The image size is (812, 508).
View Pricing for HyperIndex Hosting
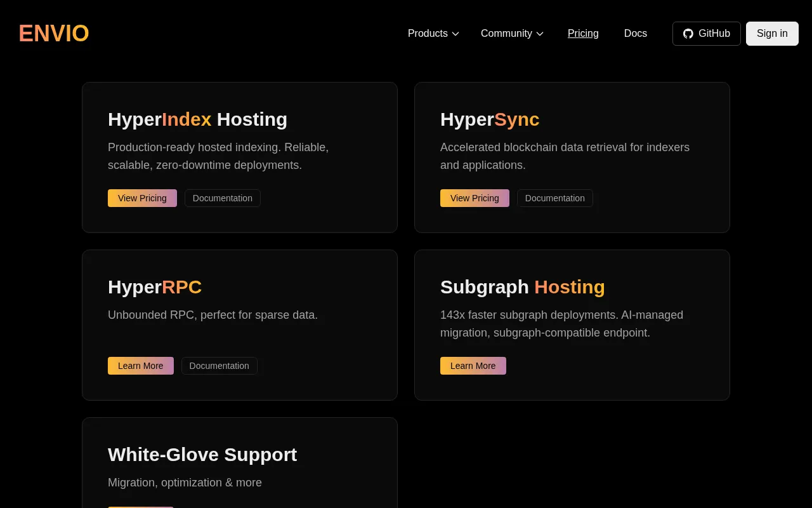click(x=142, y=198)
